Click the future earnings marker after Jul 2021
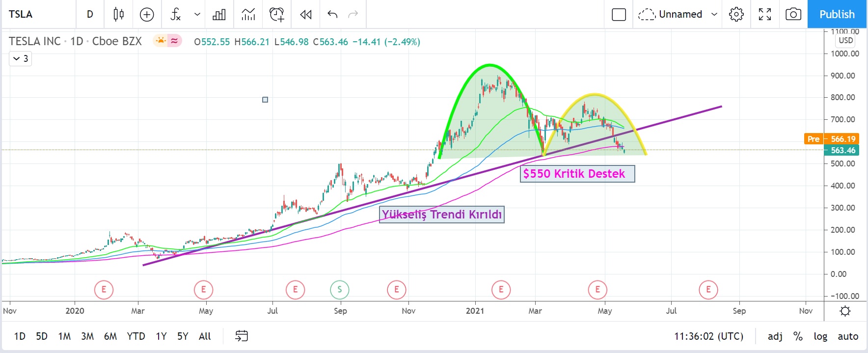Viewport: 868px width, 353px height. click(x=708, y=290)
